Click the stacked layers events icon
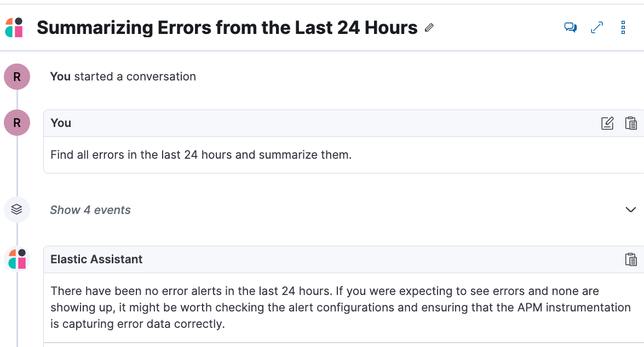This screenshot has width=644, height=347. pos(17,210)
